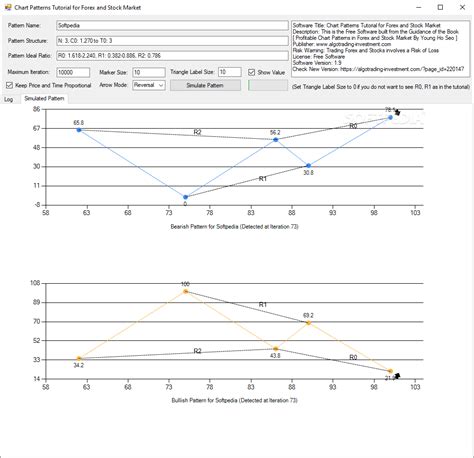Toggle the Show Value checkbox
Image resolution: width=474 pixels, height=458 pixels.
(x=251, y=72)
